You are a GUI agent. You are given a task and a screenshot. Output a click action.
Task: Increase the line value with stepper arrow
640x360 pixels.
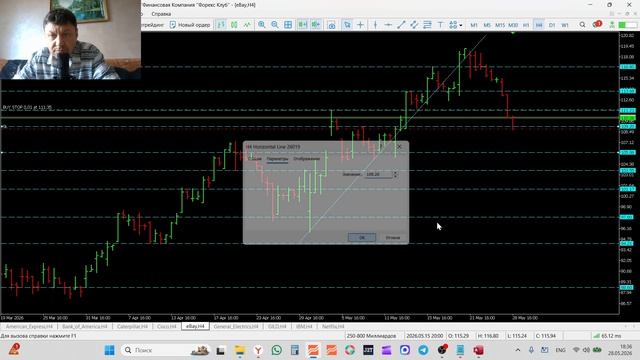[x=395, y=173]
